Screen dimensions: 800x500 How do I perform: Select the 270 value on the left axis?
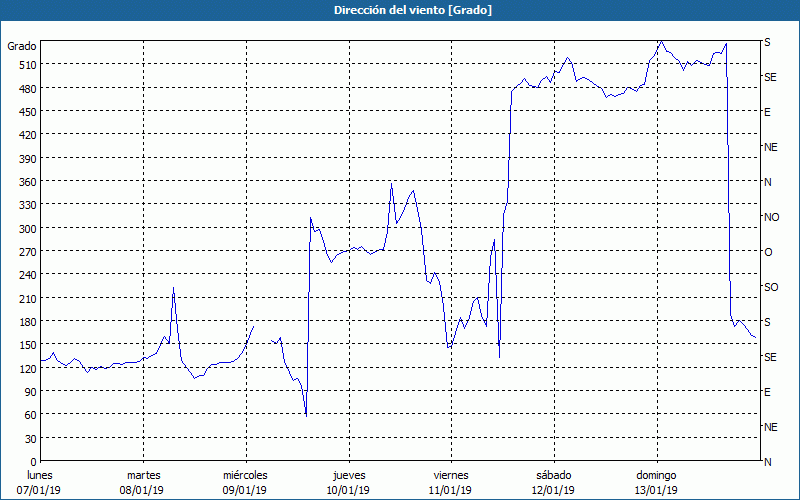[29, 252]
